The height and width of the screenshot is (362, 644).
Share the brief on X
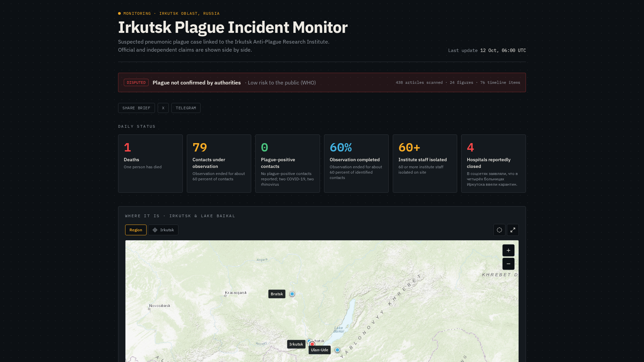(163, 108)
